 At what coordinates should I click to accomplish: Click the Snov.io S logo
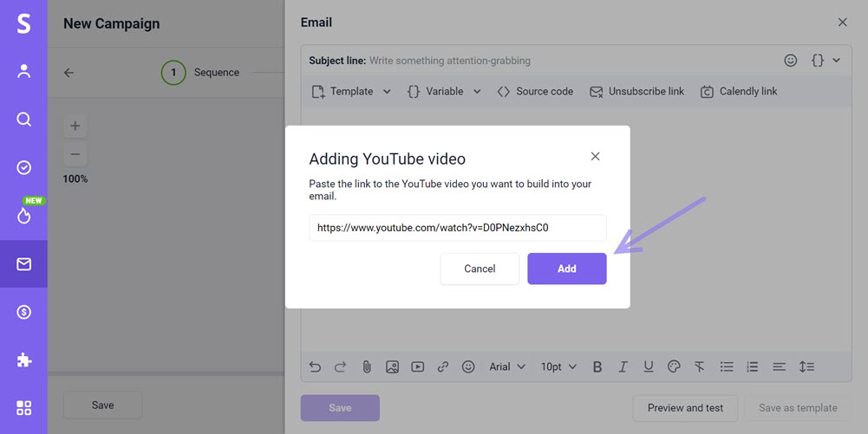tap(23, 23)
